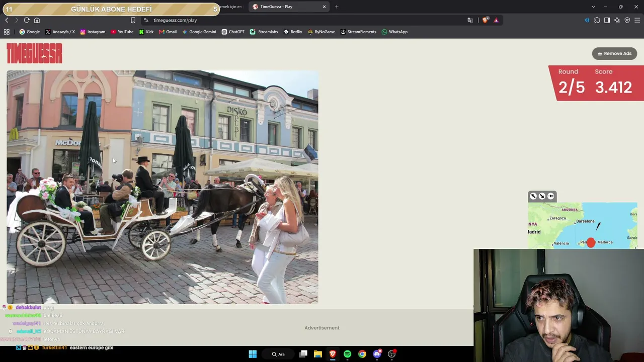Viewport: 644px width, 362px height.
Task: Toggle the browser sidebar panel
Action: coord(607,20)
